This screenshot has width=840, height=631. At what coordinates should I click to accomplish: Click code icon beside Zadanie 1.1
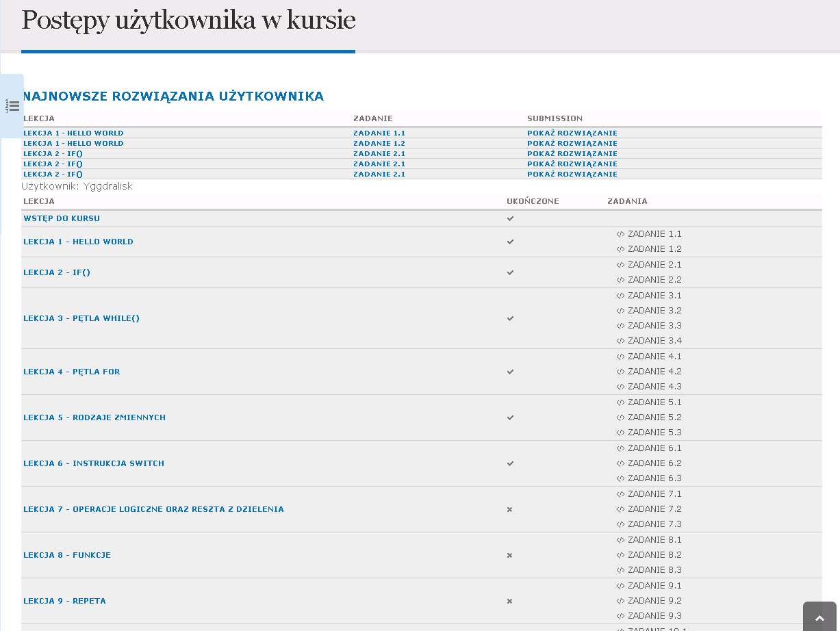620,234
